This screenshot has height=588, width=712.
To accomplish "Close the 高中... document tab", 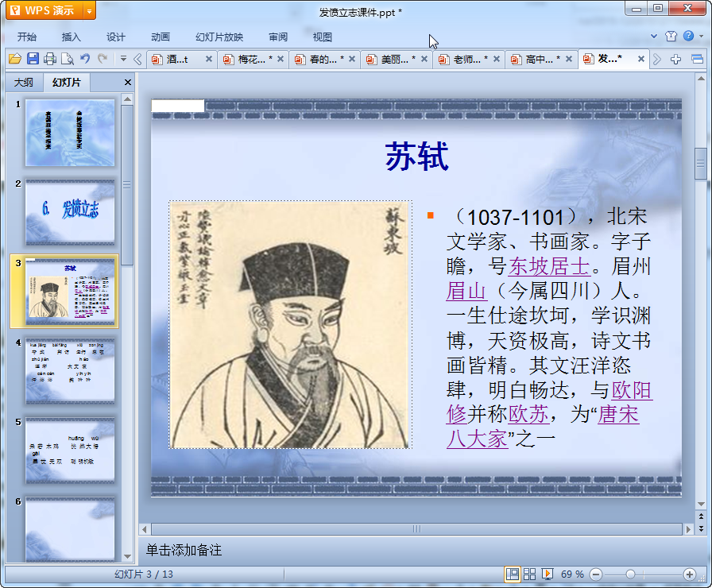I will click(x=568, y=59).
